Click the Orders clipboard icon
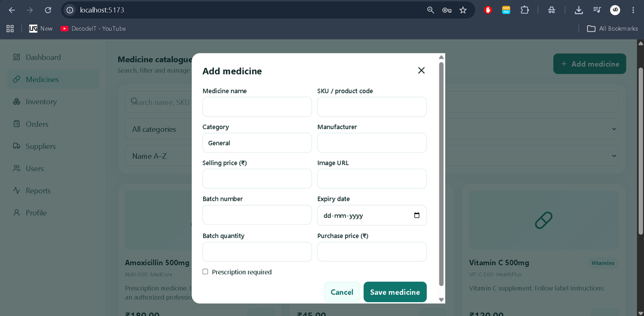644x316 pixels. click(16, 123)
